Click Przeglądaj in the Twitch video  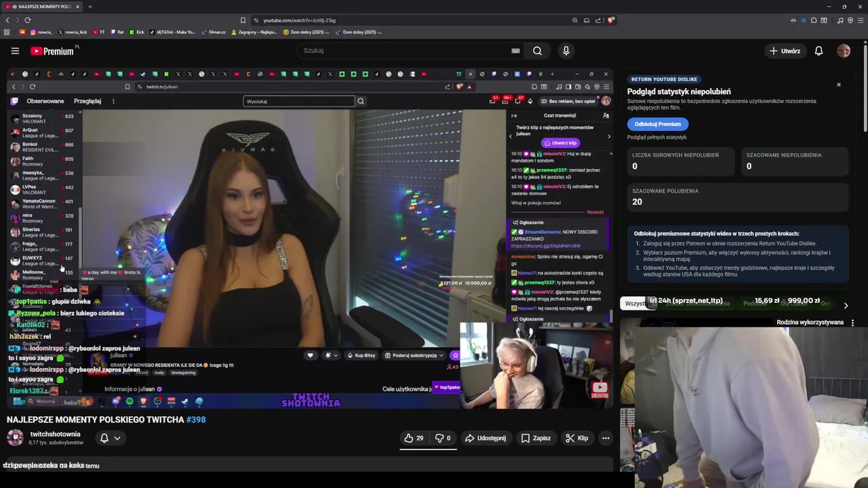[87, 101]
